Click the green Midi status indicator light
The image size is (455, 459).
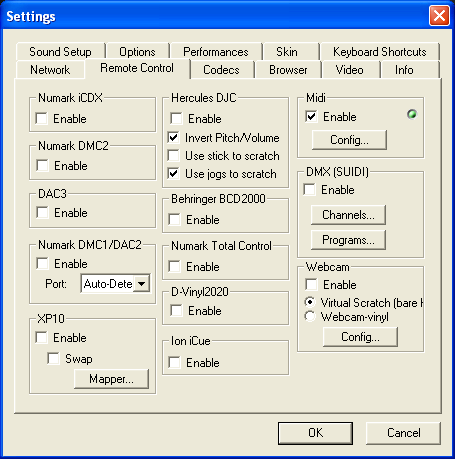[412, 114]
